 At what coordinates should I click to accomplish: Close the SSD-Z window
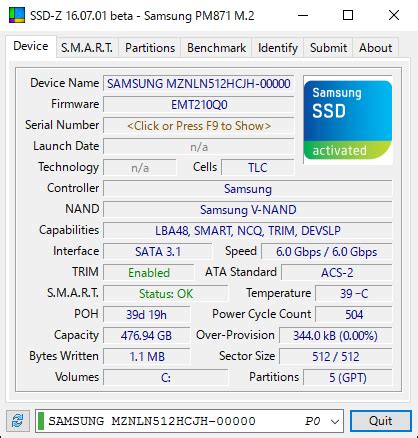[x=394, y=15]
